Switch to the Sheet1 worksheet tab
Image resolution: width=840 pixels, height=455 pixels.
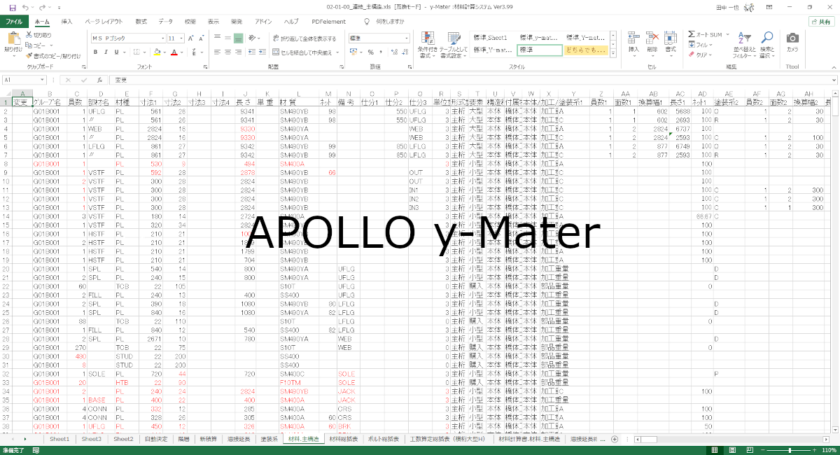(x=60, y=439)
